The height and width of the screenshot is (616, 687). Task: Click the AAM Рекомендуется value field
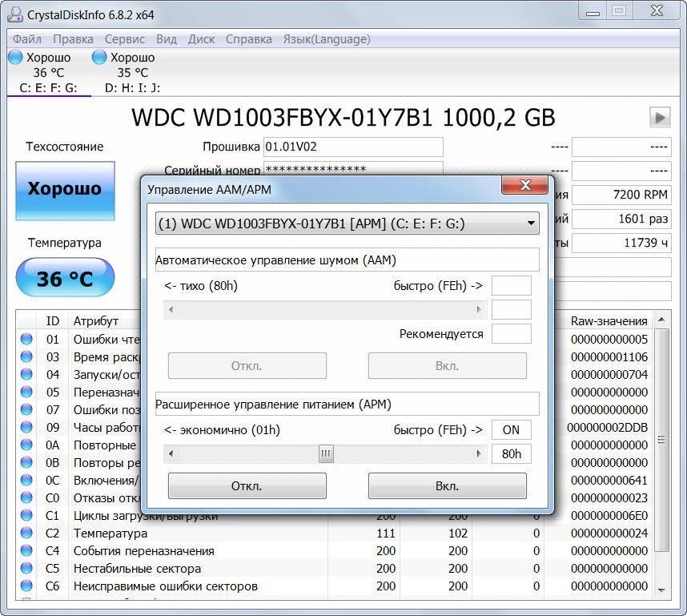[512, 334]
